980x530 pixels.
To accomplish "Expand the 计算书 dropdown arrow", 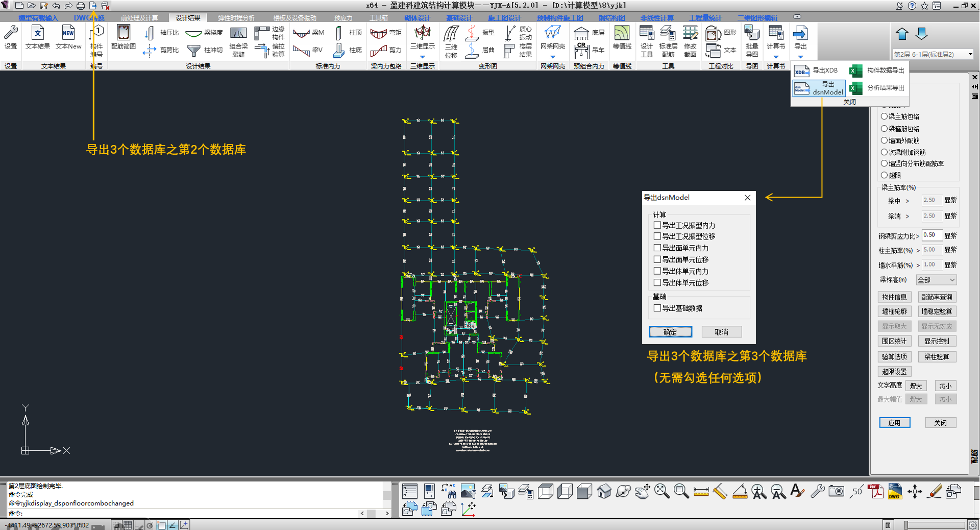I will point(776,57).
